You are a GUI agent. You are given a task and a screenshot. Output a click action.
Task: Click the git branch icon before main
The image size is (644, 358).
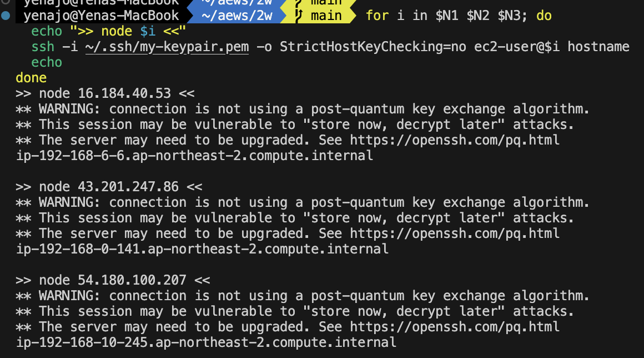point(299,16)
